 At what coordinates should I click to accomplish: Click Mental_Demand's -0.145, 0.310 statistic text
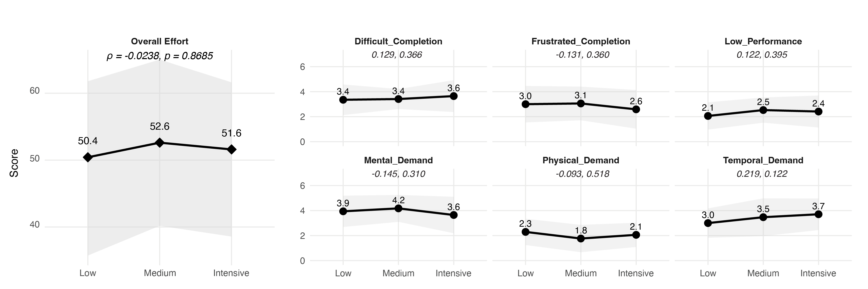[x=398, y=174]
